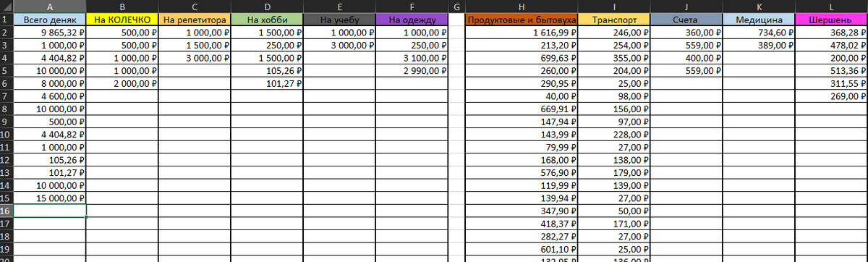
Task: Click the 'На репетитора' header cell
Action: pos(195,20)
